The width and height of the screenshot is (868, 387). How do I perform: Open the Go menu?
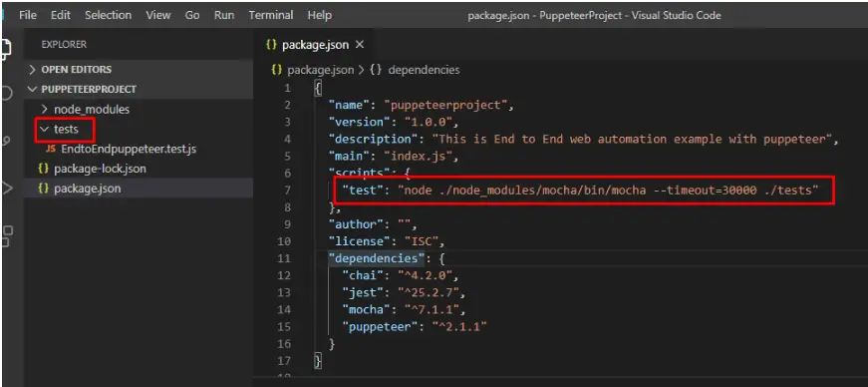coord(192,16)
